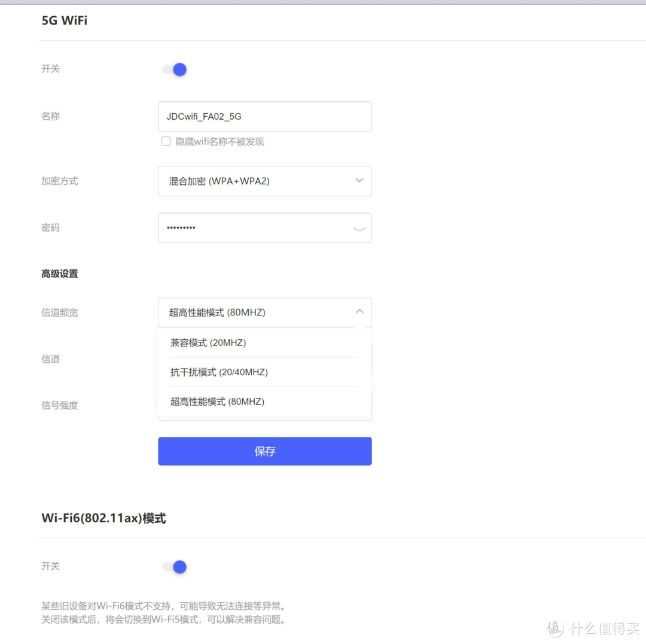This screenshot has height=644, width=646.
Task: Click the WiFi name field JDCwifi_FA02_5G
Action: [265, 116]
